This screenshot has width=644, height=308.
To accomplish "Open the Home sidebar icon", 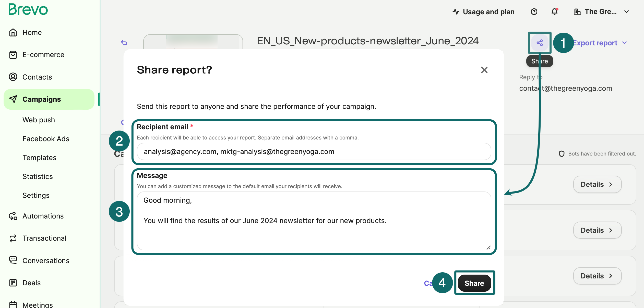I will (13, 32).
